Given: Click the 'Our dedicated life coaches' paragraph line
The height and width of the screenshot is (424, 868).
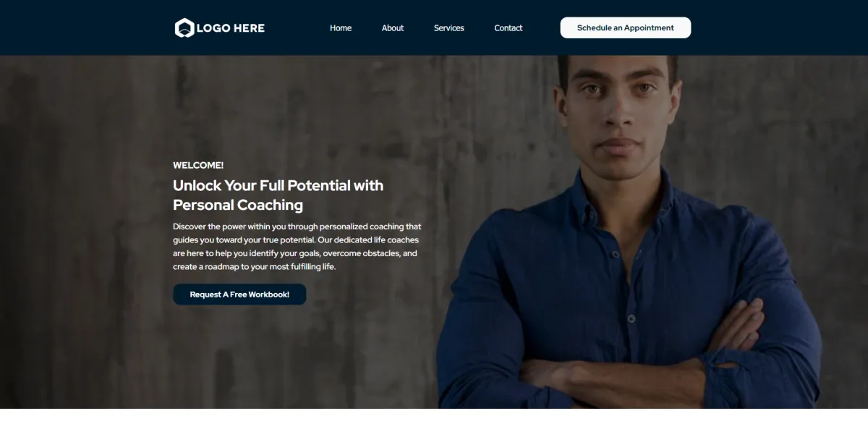Looking at the screenshot, I should (296, 239).
